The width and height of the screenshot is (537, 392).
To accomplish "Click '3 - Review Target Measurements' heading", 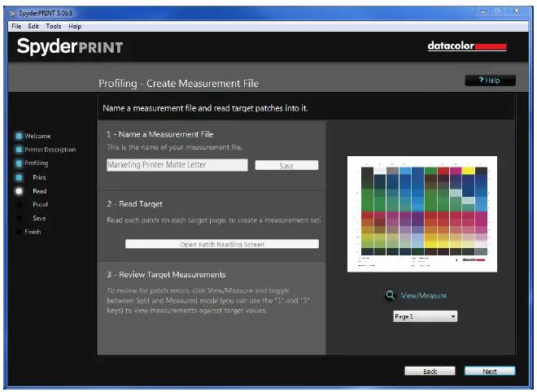I will [x=166, y=275].
